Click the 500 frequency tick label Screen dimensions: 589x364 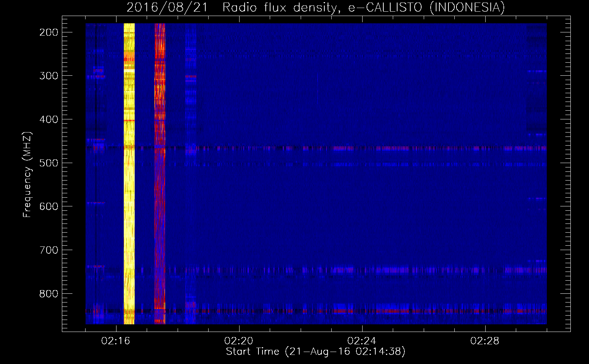tap(49, 163)
